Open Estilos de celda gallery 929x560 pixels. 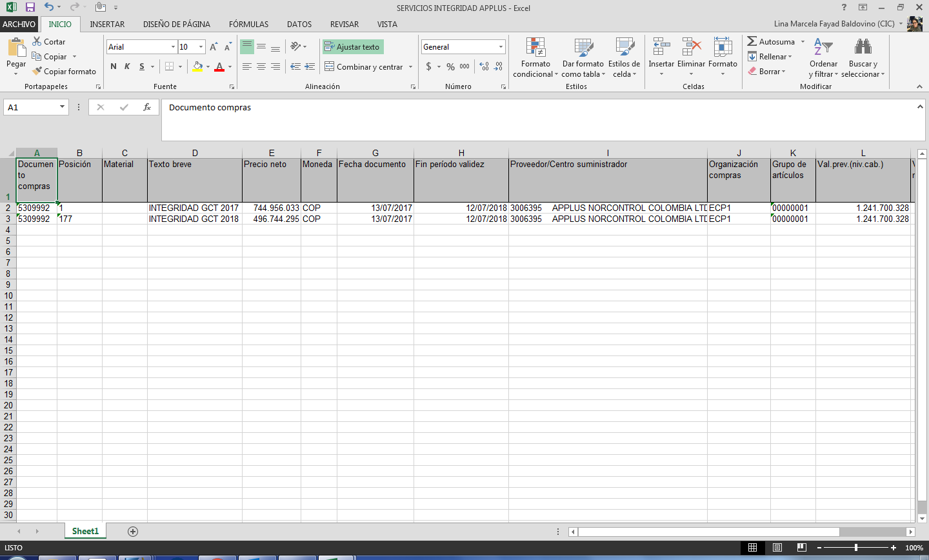point(624,57)
